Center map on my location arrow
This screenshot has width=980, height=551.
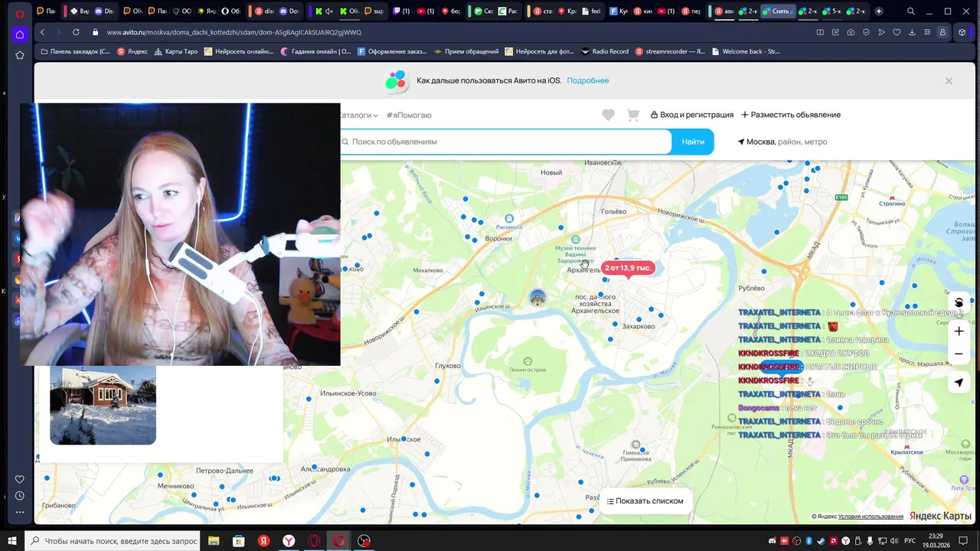click(x=959, y=383)
